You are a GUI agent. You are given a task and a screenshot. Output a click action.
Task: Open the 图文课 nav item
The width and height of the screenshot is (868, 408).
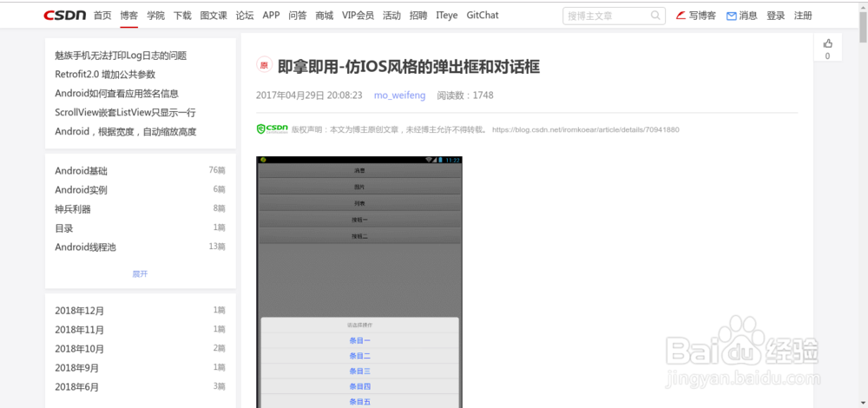pos(214,16)
